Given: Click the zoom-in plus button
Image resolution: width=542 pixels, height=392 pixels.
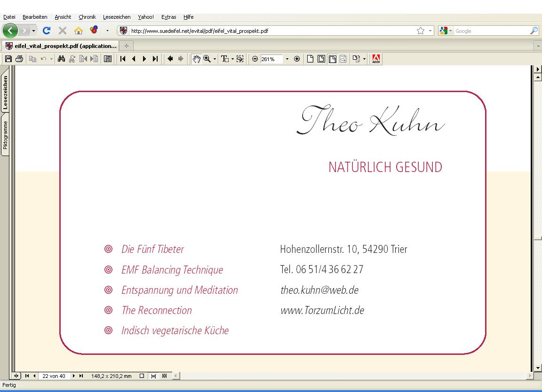Looking at the screenshot, I should [297, 59].
